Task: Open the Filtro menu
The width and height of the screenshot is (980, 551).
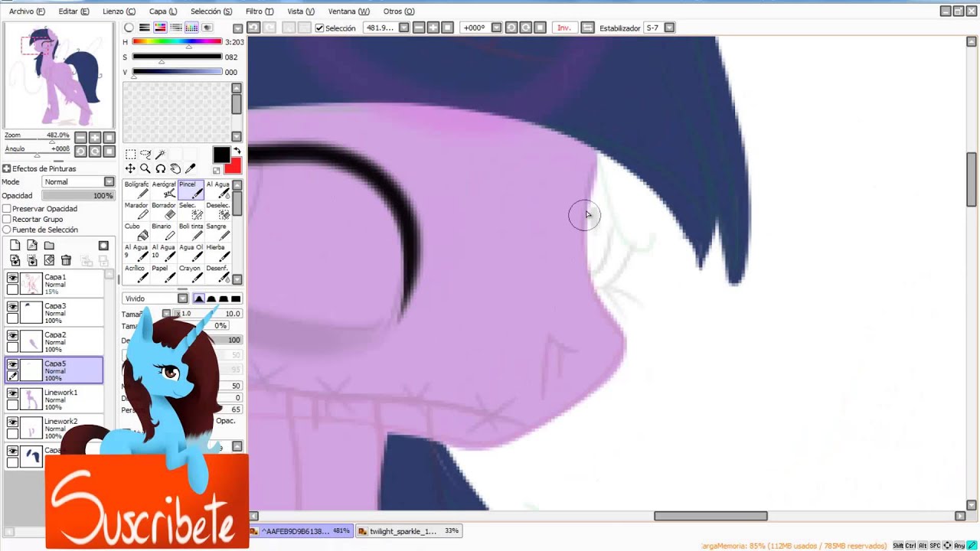Action: click(x=259, y=11)
